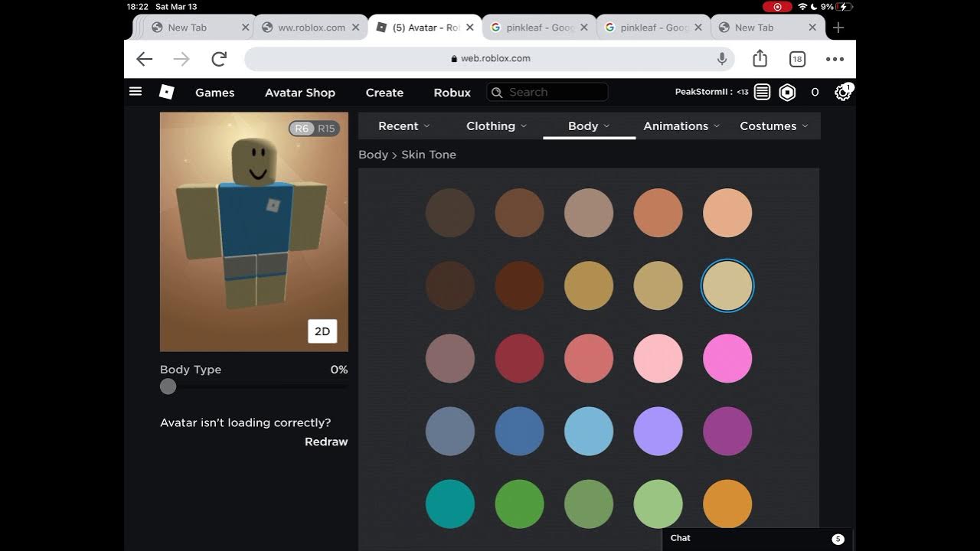
Task: Open the Robux page
Action: coord(452,93)
